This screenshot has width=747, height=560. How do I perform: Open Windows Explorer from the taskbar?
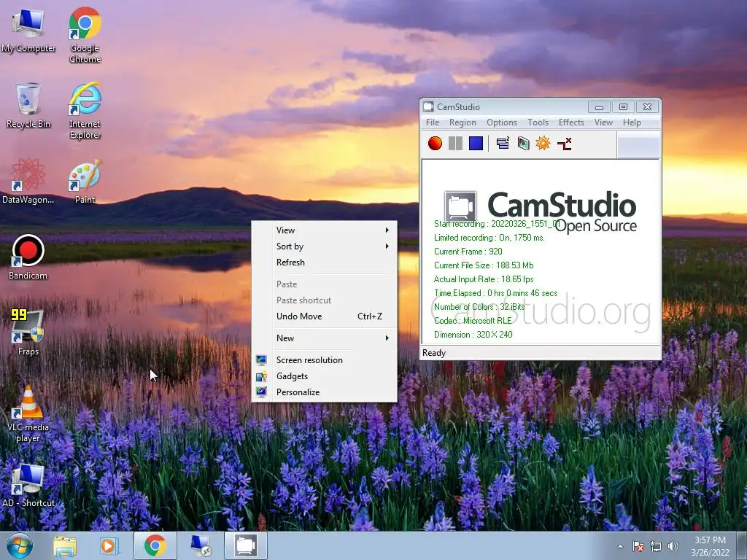coord(65,545)
